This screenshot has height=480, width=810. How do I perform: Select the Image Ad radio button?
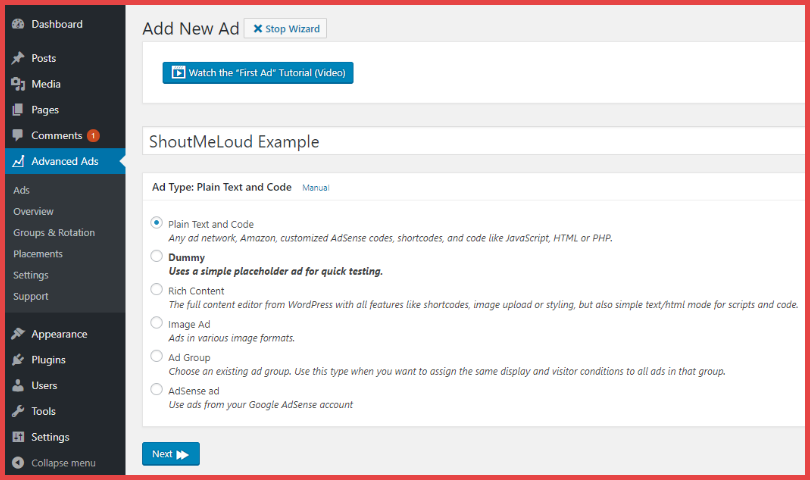tap(157, 322)
